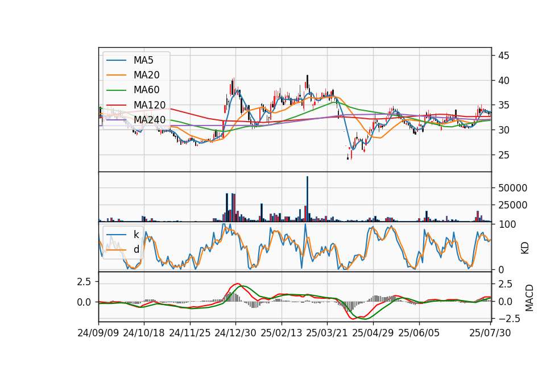The height and width of the screenshot is (392, 546).
Task: Click the price axis value 45
Action: pyautogui.click(x=503, y=56)
